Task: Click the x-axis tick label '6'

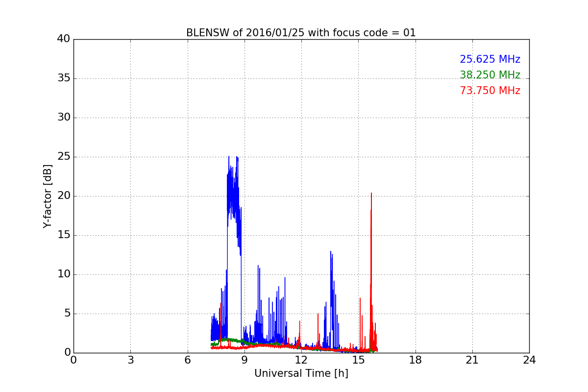Action: point(188,360)
